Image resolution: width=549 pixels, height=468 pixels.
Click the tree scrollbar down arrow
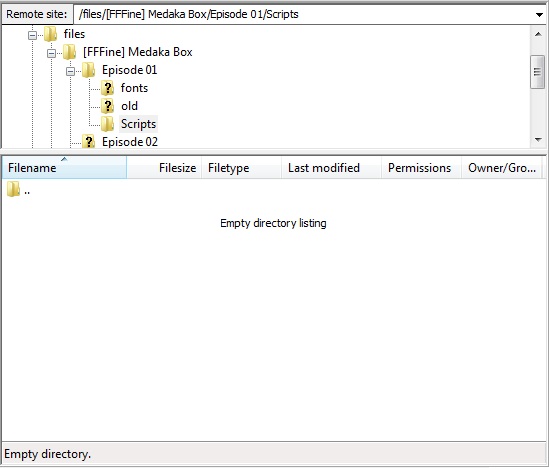(x=538, y=140)
